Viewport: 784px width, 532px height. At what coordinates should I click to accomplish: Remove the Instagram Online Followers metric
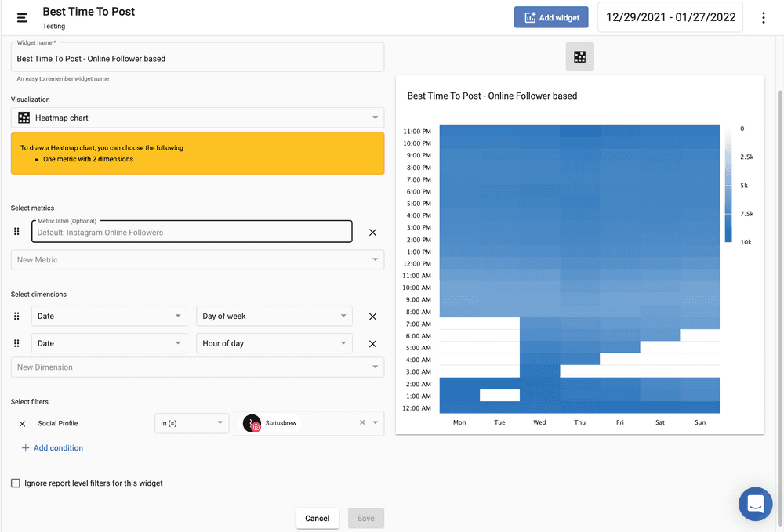[x=372, y=232]
